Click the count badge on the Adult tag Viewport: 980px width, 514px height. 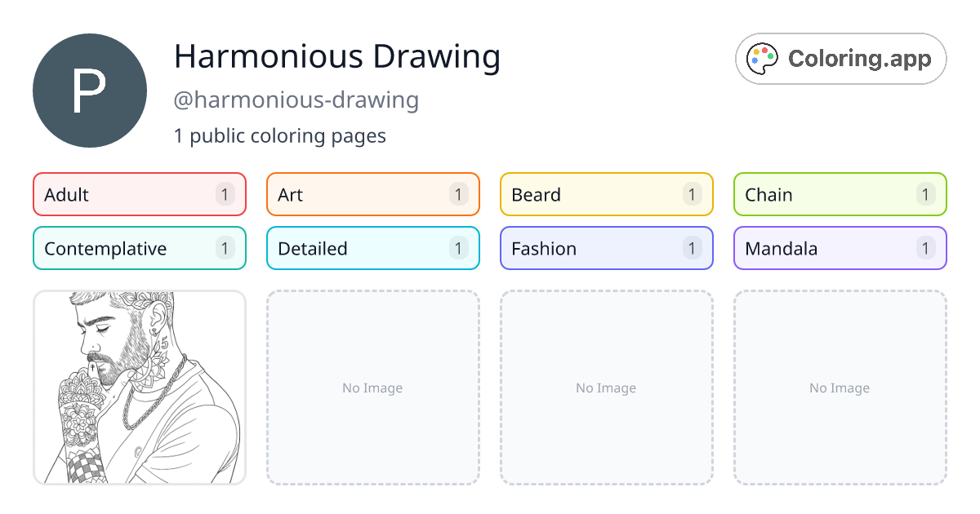coord(225,194)
